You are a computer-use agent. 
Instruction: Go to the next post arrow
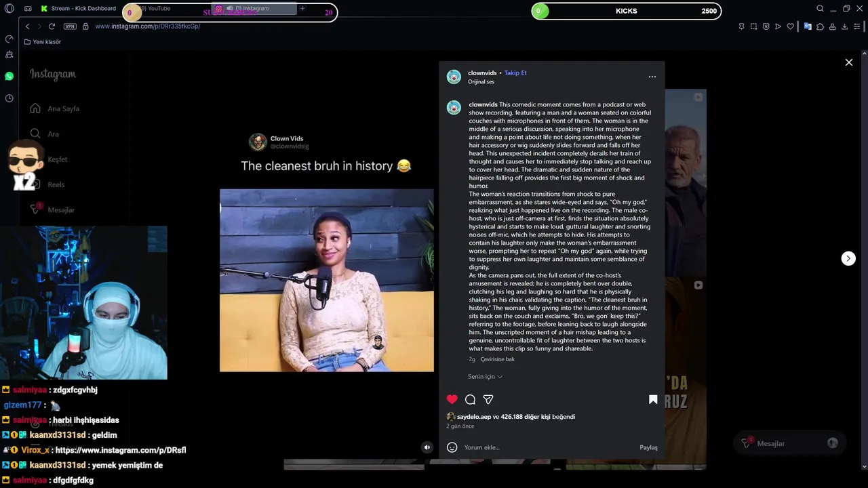pos(848,258)
